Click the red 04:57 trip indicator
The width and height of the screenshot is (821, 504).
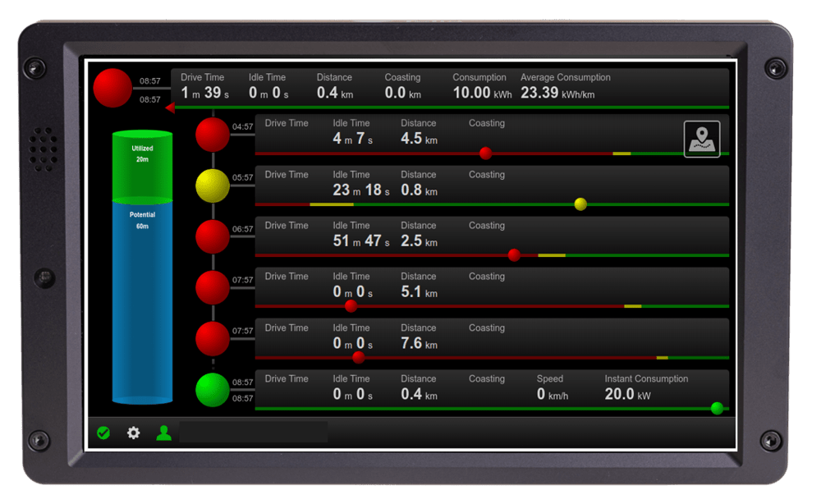pos(213,135)
